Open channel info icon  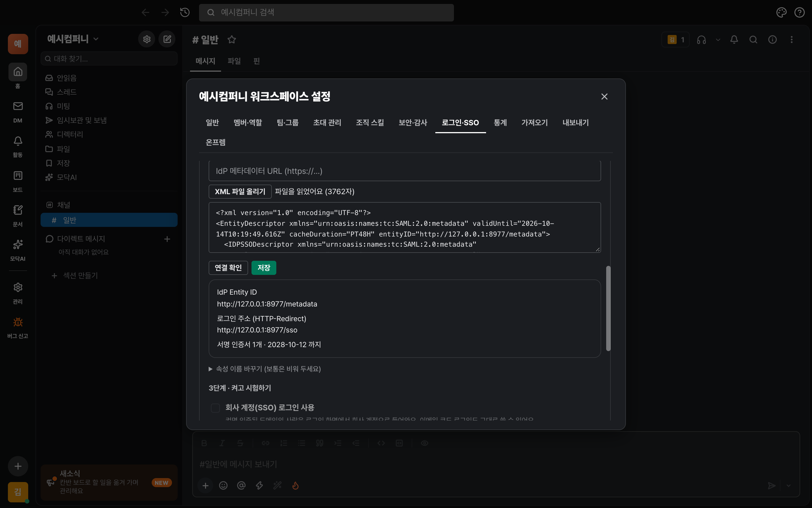pyautogui.click(x=773, y=40)
